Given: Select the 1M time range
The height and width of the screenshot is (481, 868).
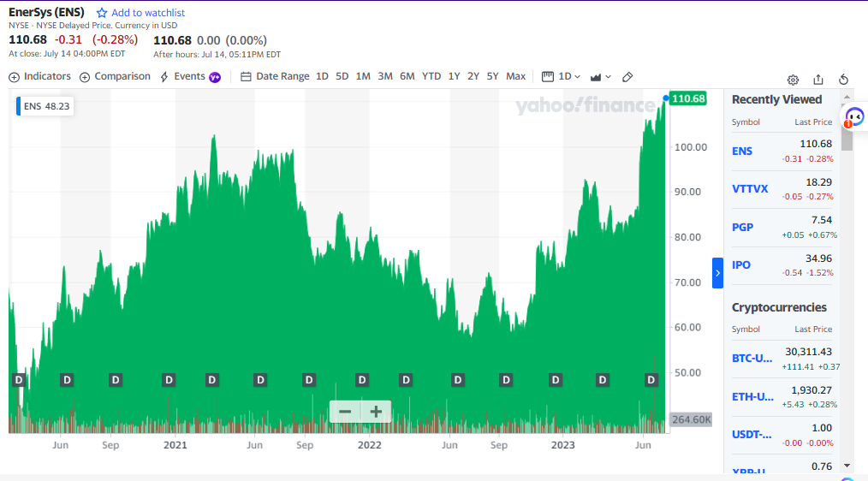Looking at the screenshot, I should click(x=363, y=76).
